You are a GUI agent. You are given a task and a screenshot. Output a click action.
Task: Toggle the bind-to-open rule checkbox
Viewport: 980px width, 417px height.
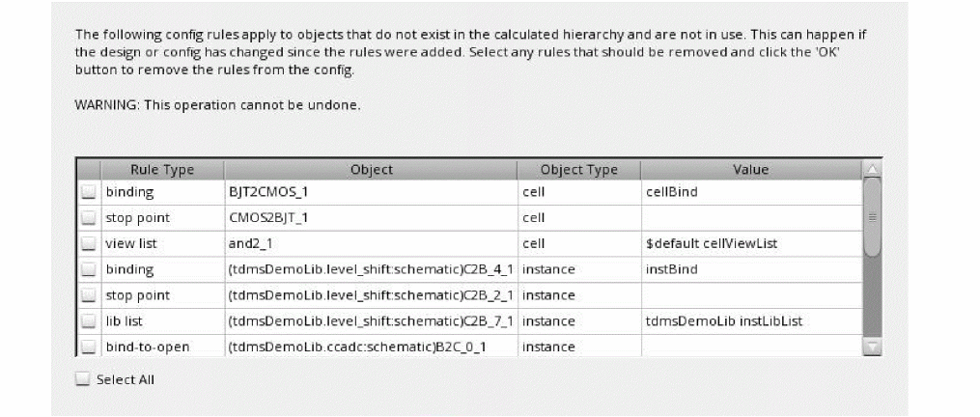coord(89,347)
